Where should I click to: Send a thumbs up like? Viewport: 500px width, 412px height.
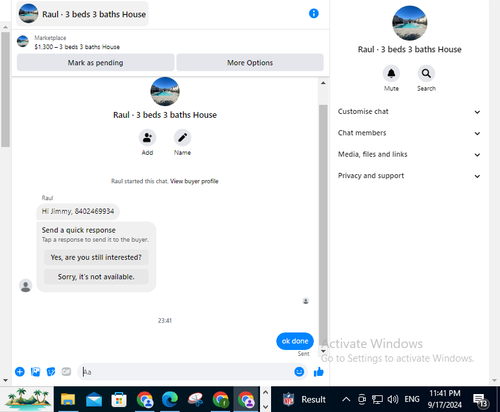(x=319, y=372)
